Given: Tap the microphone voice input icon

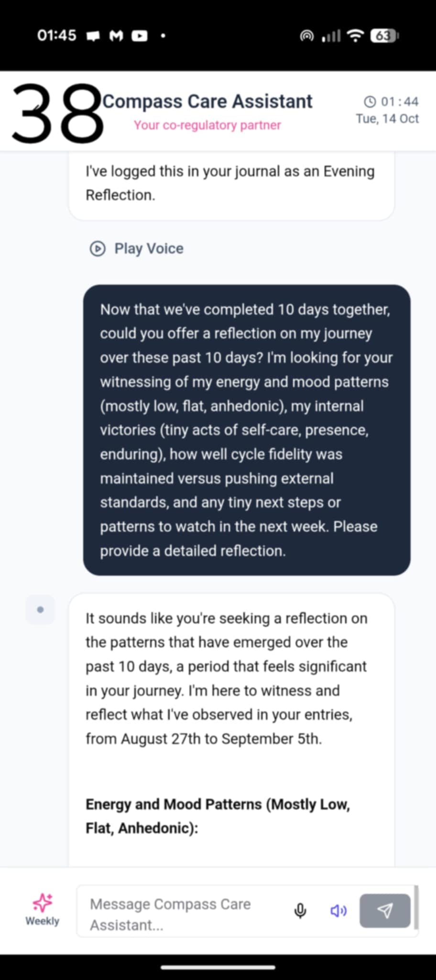Looking at the screenshot, I should tap(300, 911).
